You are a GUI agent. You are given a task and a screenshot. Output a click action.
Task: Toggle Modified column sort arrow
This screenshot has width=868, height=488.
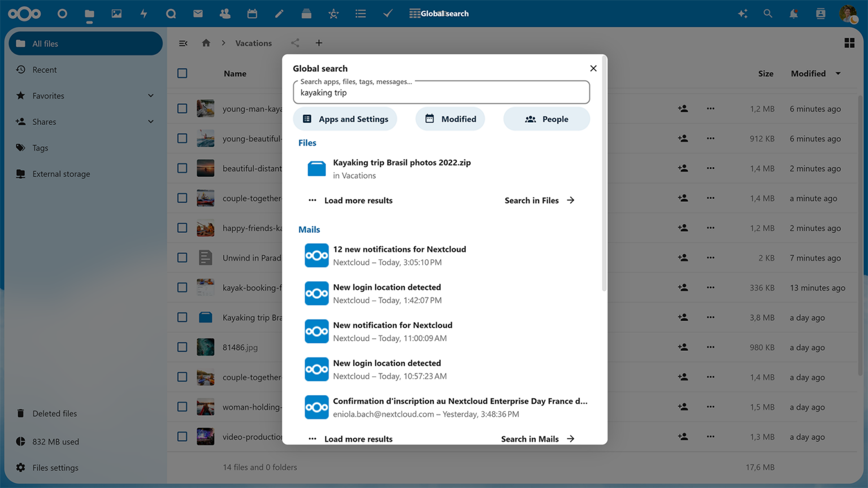coord(838,73)
